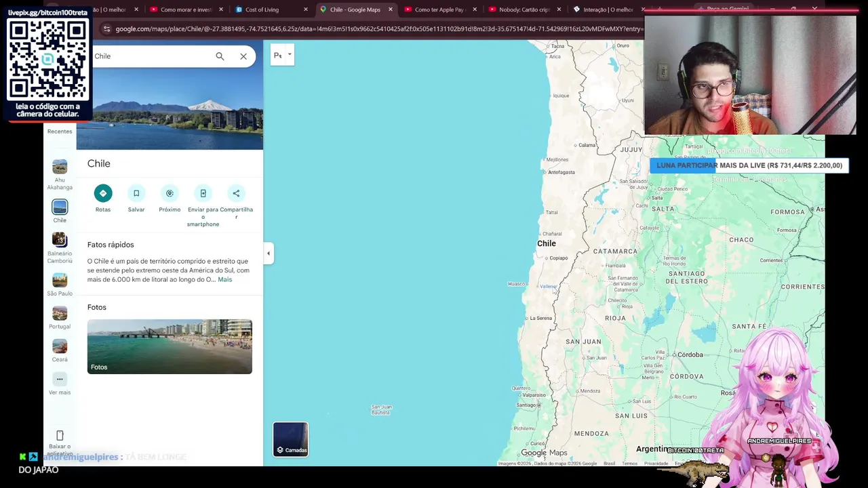Click the Calama city label
868x488 pixels.
(x=587, y=145)
